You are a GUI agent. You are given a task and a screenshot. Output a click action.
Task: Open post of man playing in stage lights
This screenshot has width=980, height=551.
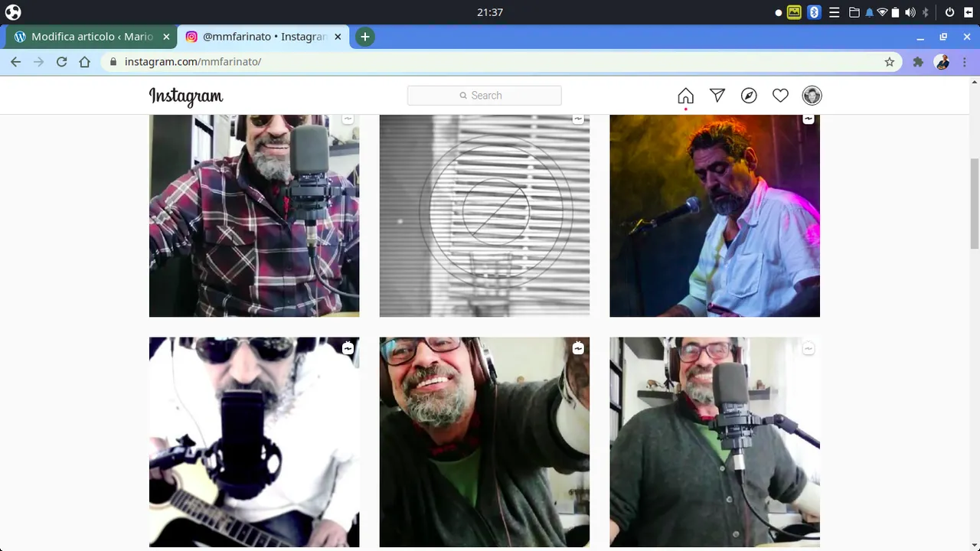714,216
